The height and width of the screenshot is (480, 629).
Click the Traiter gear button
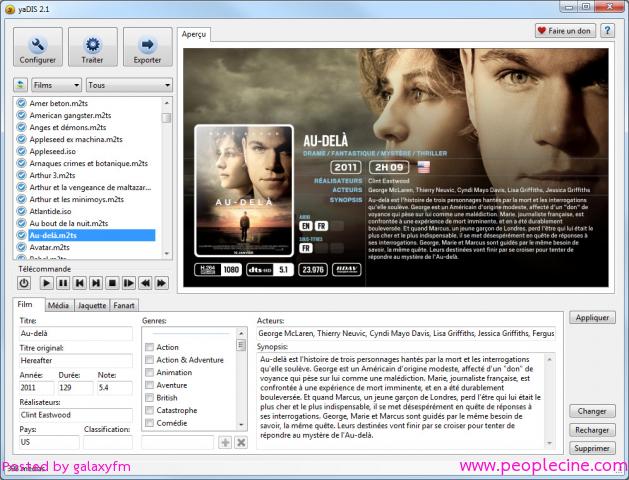pos(93,47)
